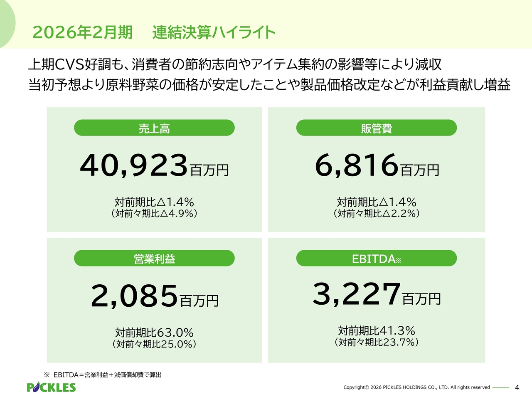Viewport: 532px width, 399px height.
Task: Click the EBITDA footnote at the bottom
Action: click(x=103, y=375)
